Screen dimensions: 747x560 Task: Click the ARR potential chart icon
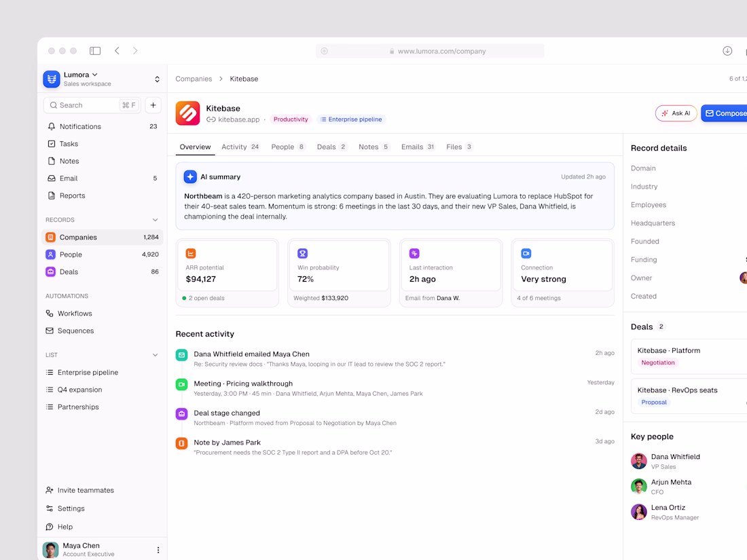[x=191, y=253]
